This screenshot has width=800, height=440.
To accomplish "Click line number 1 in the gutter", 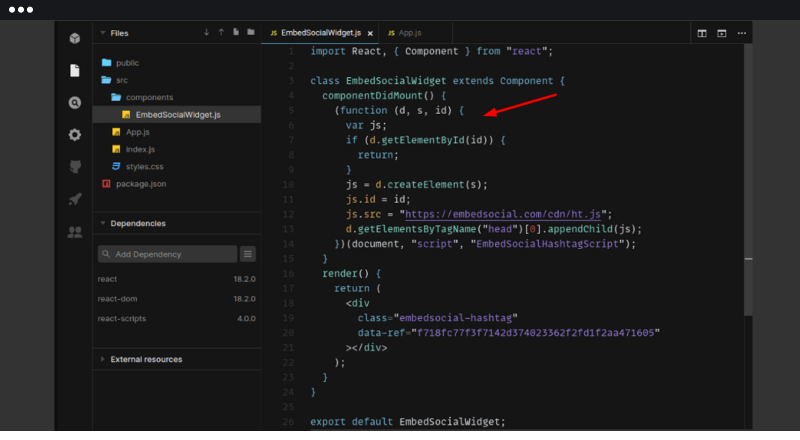I will click(290, 51).
